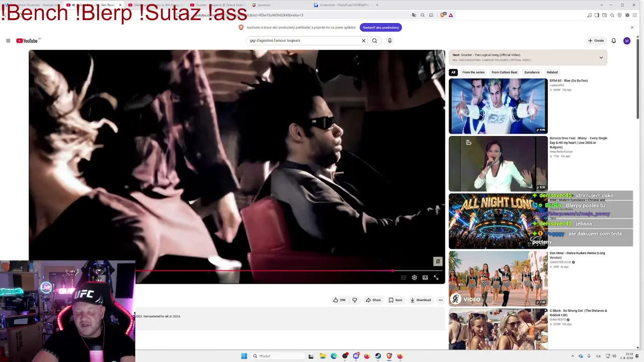
Task: Select the From the series chip
Action: point(473,72)
